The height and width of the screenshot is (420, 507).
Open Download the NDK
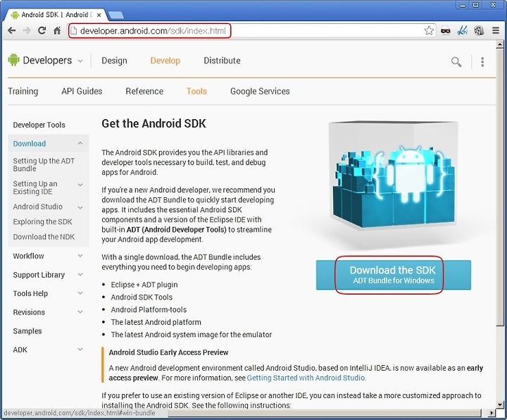point(44,237)
